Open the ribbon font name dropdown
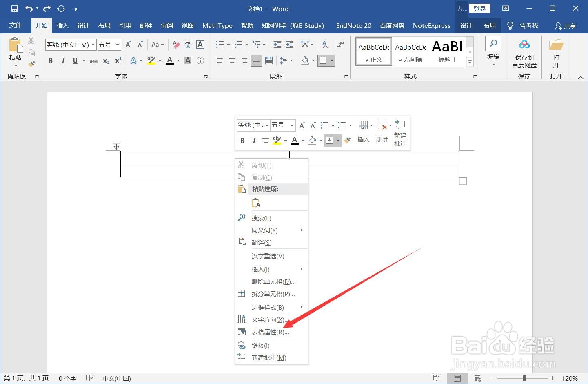Viewport: 588px width, 384px height. click(93, 45)
